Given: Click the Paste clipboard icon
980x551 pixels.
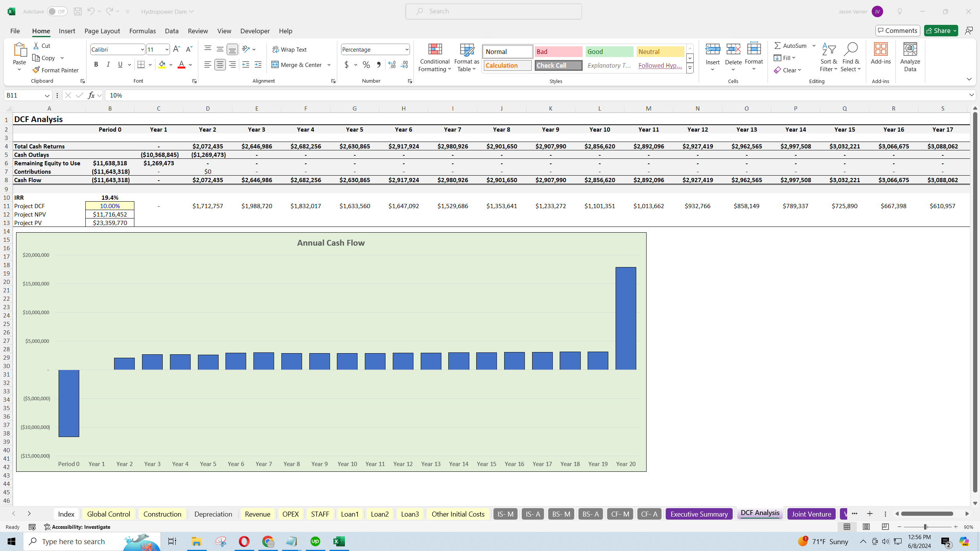Looking at the screenshot, I should pyautogui.click(x=20, y=50).
